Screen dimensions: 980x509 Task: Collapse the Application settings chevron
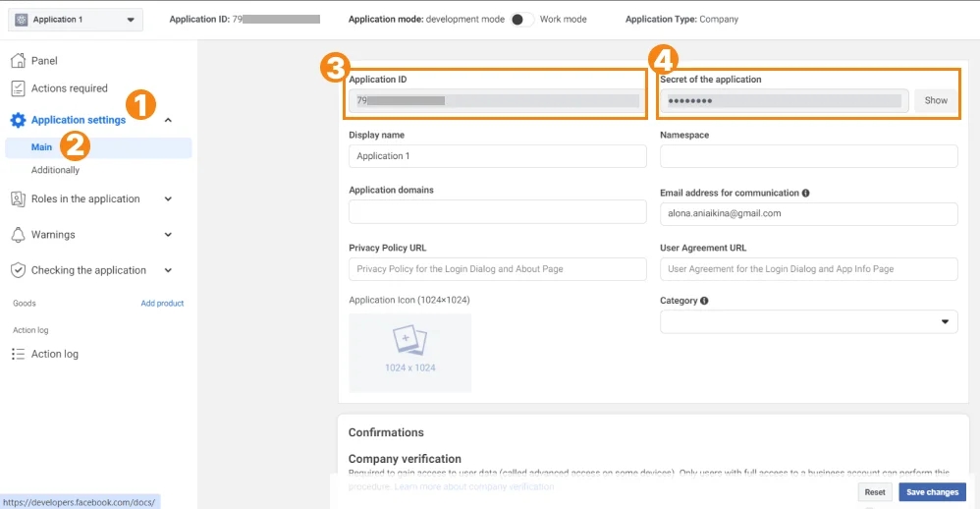point(168,120)
